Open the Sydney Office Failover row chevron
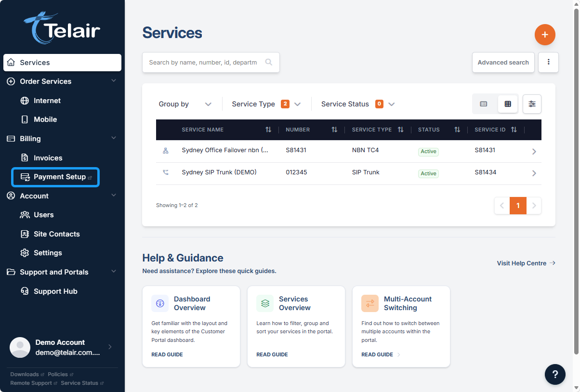 tap(534, 151)
